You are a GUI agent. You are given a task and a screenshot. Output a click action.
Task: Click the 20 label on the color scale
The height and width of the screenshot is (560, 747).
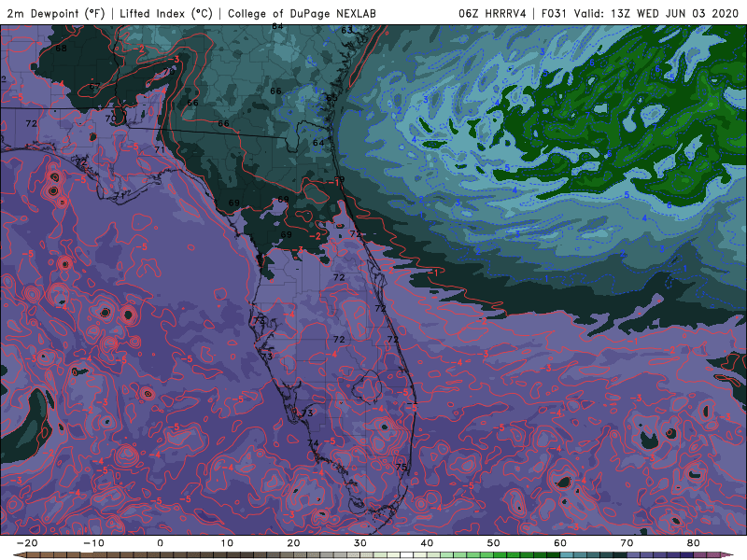coord(293,543)
